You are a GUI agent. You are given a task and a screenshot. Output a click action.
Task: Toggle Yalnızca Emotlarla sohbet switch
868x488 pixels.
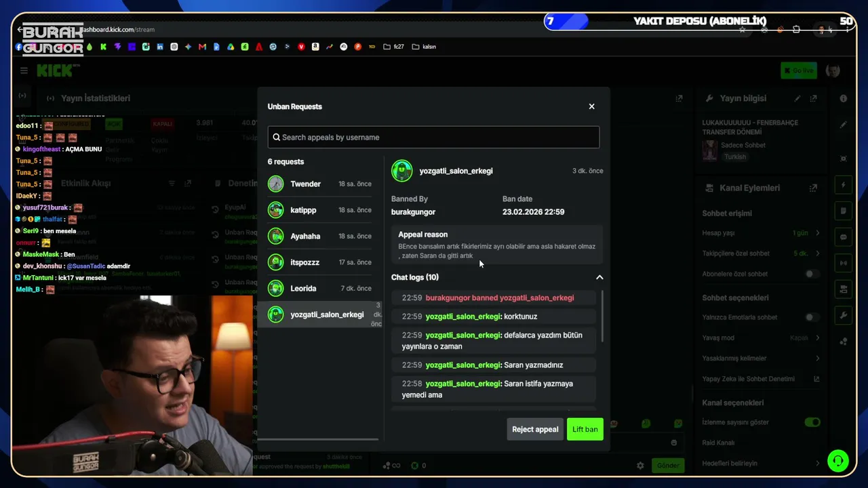(x=811, y=317)
